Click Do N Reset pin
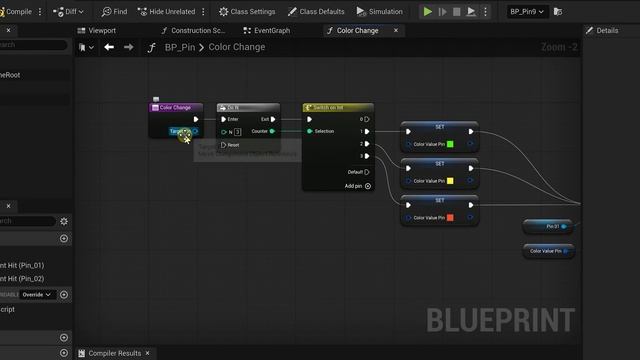This screenshot has width=640, height=360. pos(223,145)
